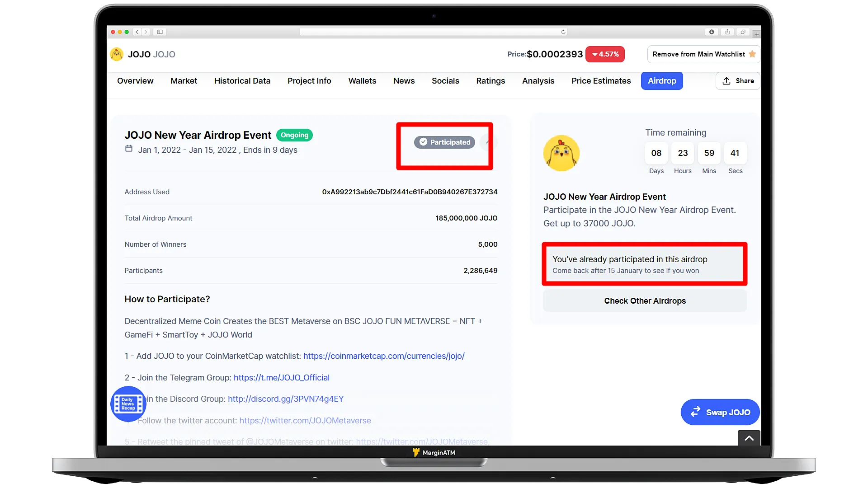868x488 pixels.
Task: Click the watchlist star icon
Action: [x=752, y=54]
